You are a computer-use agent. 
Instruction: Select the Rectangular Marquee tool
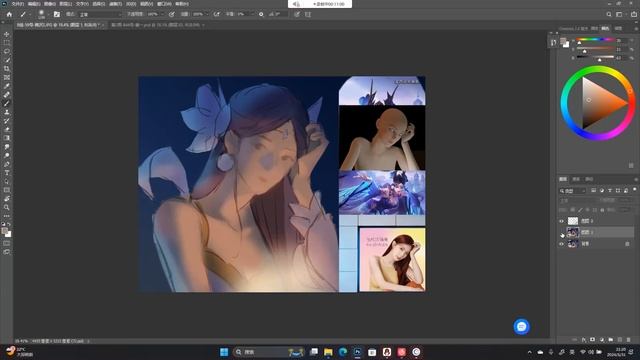click(7, 43)
